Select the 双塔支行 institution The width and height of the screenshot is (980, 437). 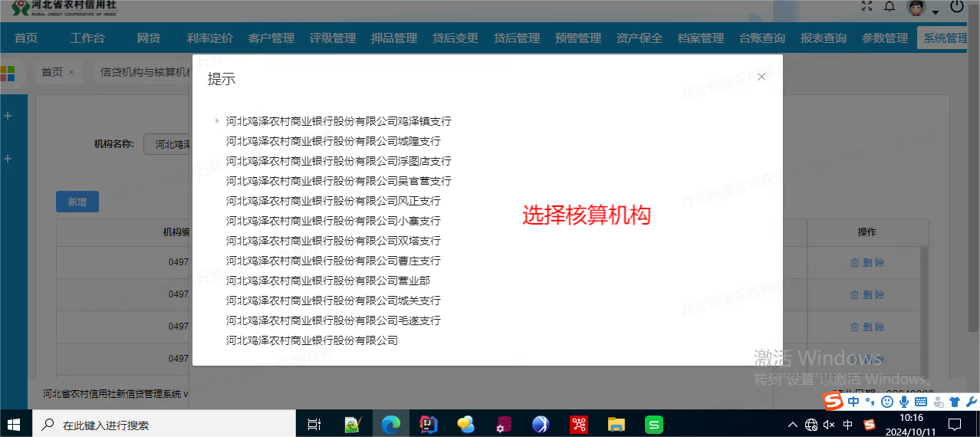[334, 241]
